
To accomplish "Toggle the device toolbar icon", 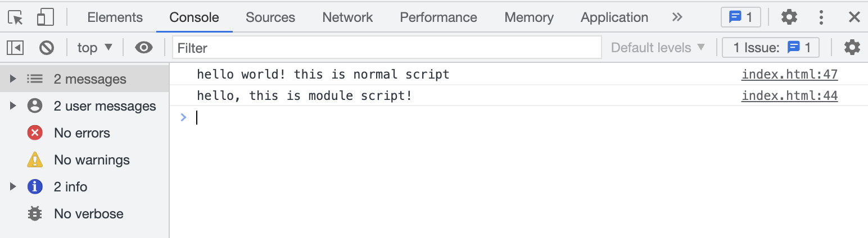I will 45,17.
